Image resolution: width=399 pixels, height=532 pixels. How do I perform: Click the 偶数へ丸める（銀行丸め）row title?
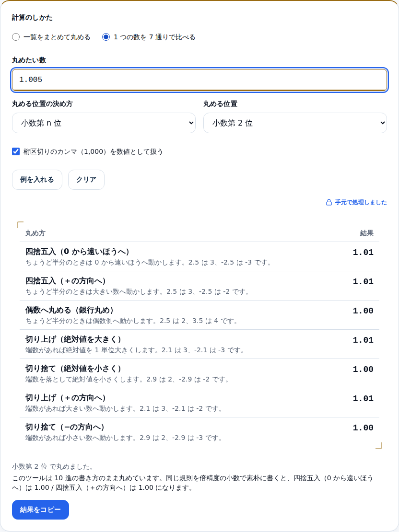tap(70, 310)
